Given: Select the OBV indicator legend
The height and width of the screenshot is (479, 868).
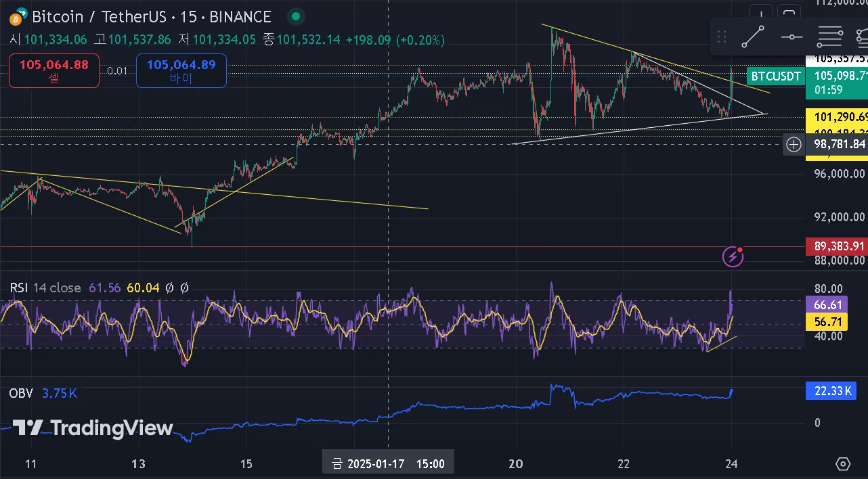Looking at the screenshot, I should pyautogui.click(x=21, y=393).
